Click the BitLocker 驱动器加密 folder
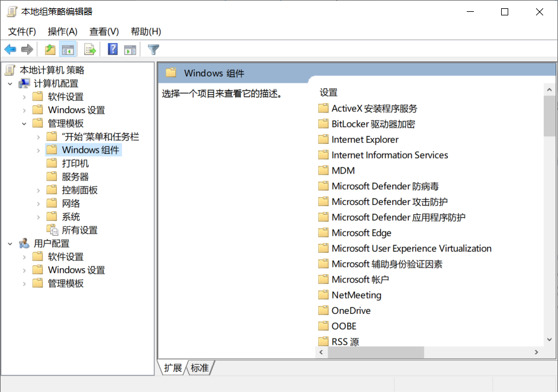Viewport: 558px width, 392px height. 373,124
